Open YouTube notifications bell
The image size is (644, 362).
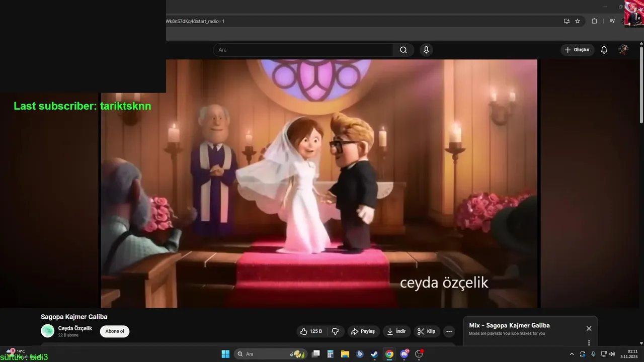pyautogui.click(x=604, y=50)
